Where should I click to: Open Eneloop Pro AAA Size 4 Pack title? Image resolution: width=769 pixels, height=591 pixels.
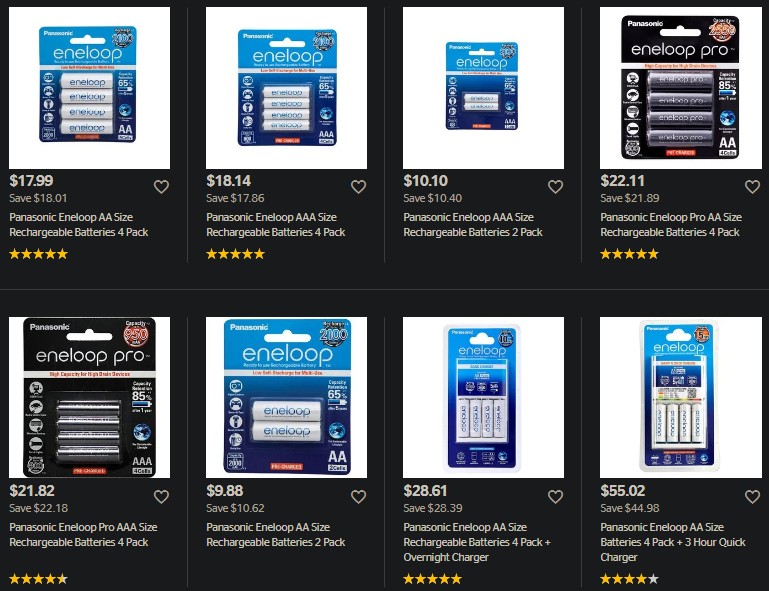(x=83, y=535)
